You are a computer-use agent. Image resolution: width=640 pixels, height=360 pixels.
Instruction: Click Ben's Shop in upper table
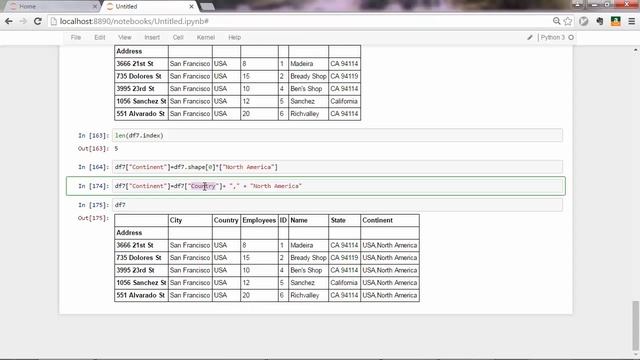pos(306,89)
